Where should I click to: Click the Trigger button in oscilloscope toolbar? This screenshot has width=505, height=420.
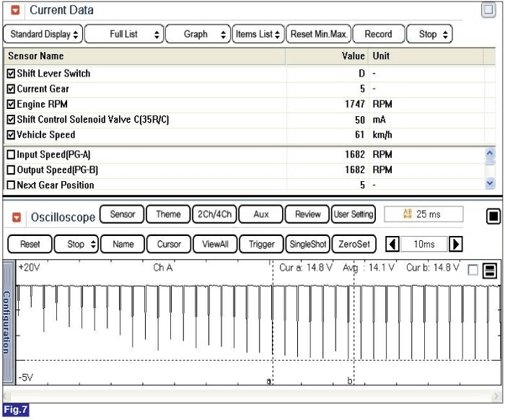point(261,244)
